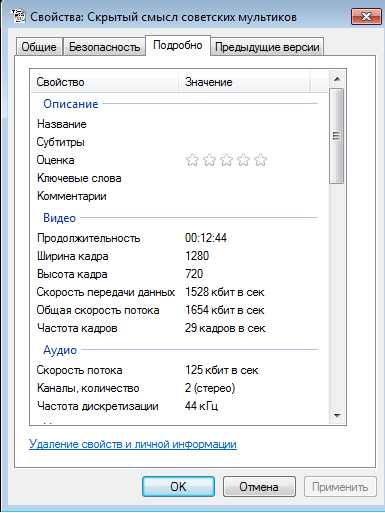Click the Значение column header
This screenshot has height=513, width=385.
tap(244, 82)
